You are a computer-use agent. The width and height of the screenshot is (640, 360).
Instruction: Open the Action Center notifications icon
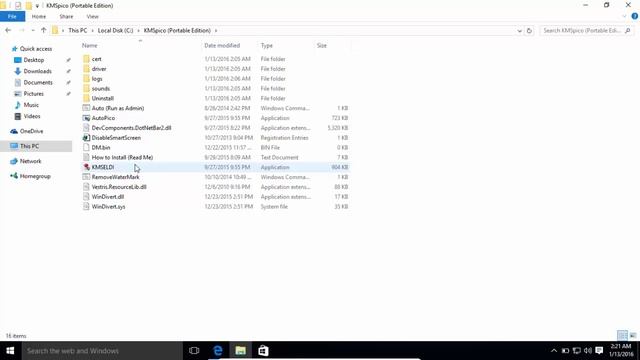point(599,351)
